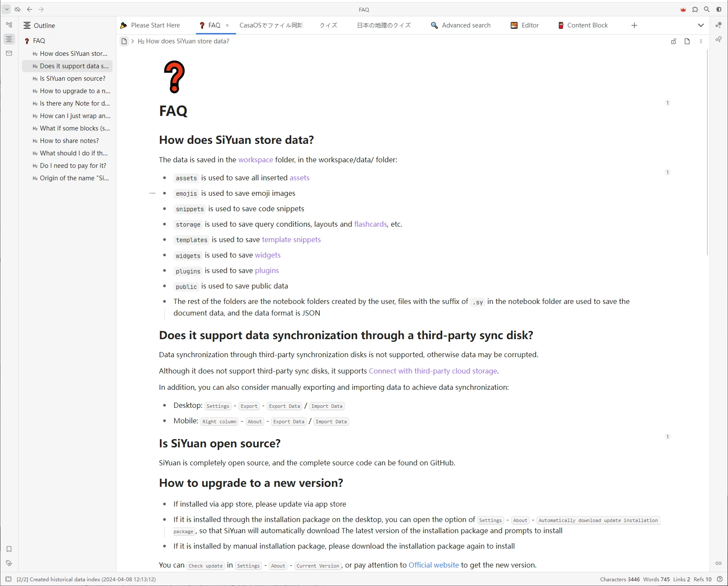Open the Graph view dock icon
The height and width of the screenshot is (586, 728).
tap(719, 25)
